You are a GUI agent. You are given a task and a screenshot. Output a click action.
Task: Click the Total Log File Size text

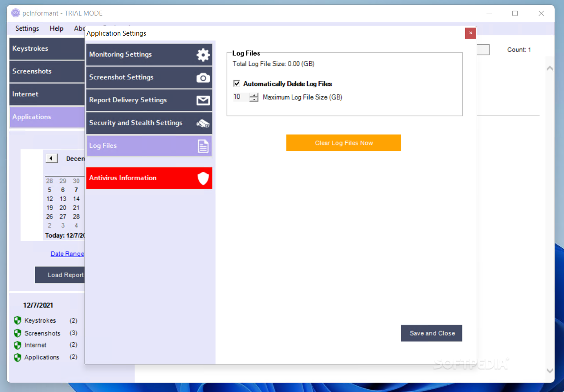coord(274,64)
